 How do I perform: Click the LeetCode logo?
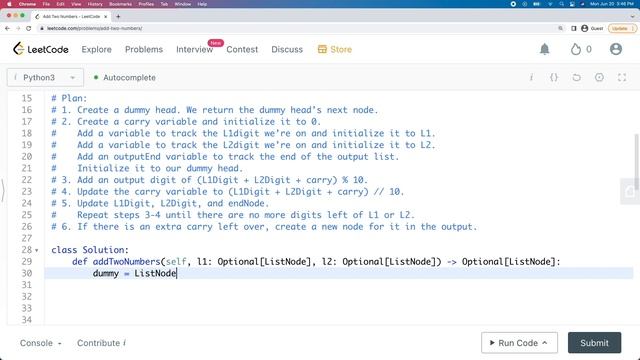coord(41,49)
